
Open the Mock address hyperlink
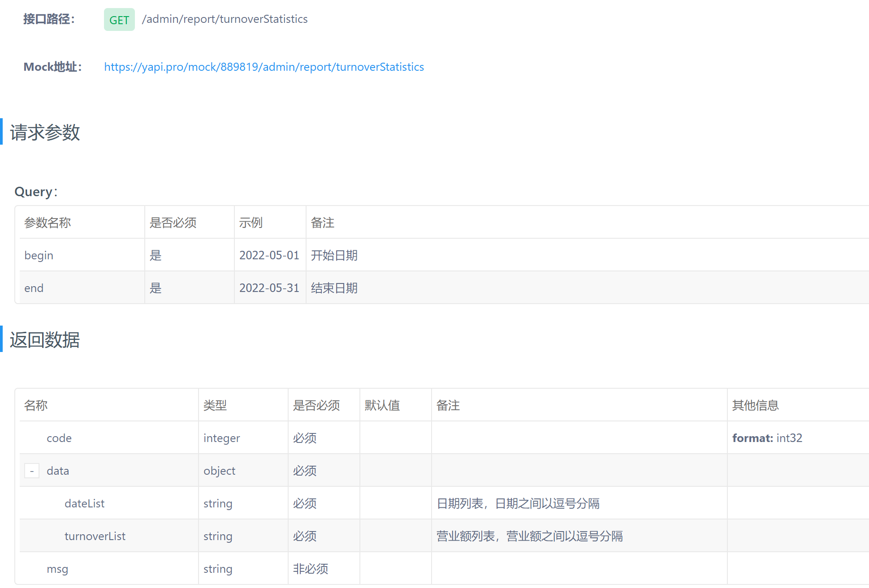(264, 67)
